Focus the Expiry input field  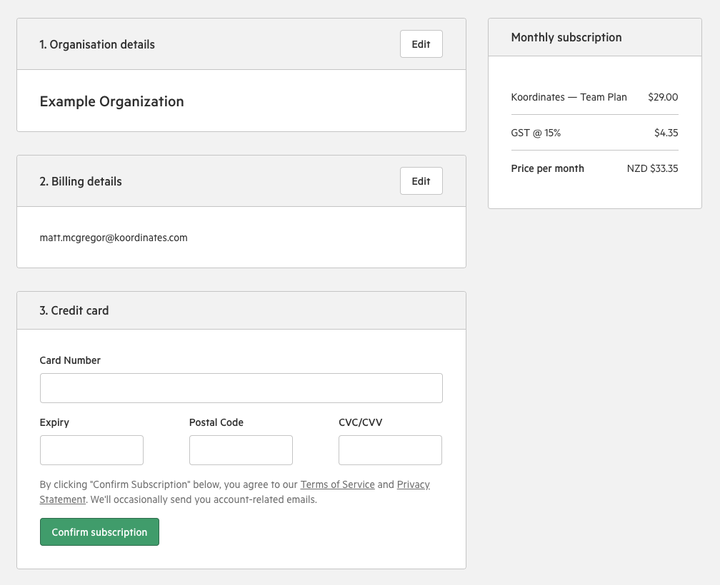pos(91,450)
